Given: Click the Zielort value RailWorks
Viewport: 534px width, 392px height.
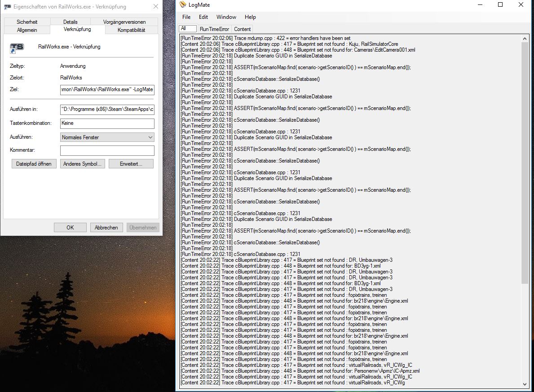Looking at the screenshot, I should 71,78.
